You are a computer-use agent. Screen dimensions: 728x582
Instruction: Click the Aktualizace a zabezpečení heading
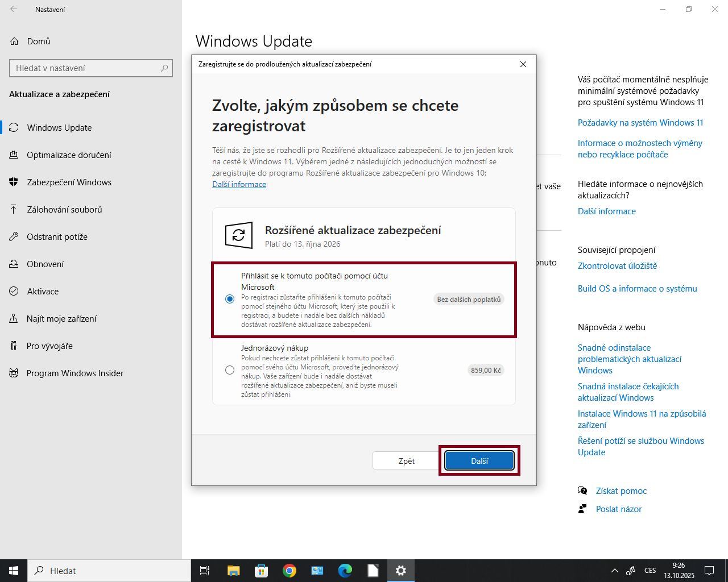(x=59, y=94)
